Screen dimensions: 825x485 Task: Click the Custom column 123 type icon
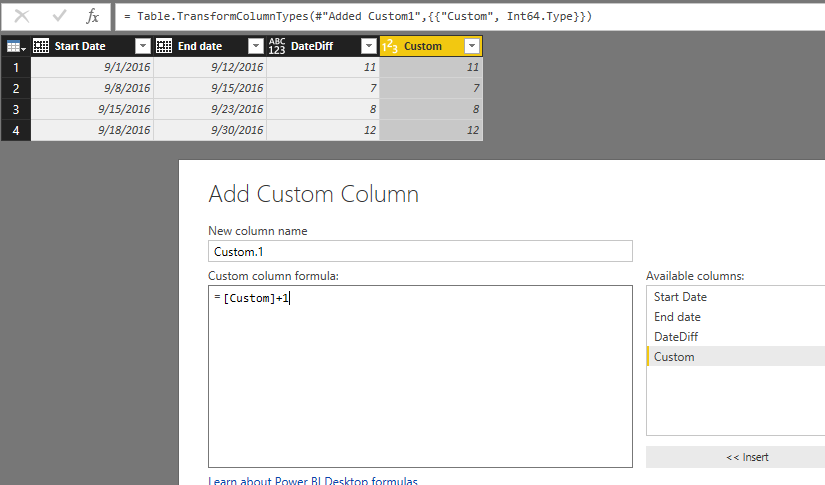tap(389, 46)
